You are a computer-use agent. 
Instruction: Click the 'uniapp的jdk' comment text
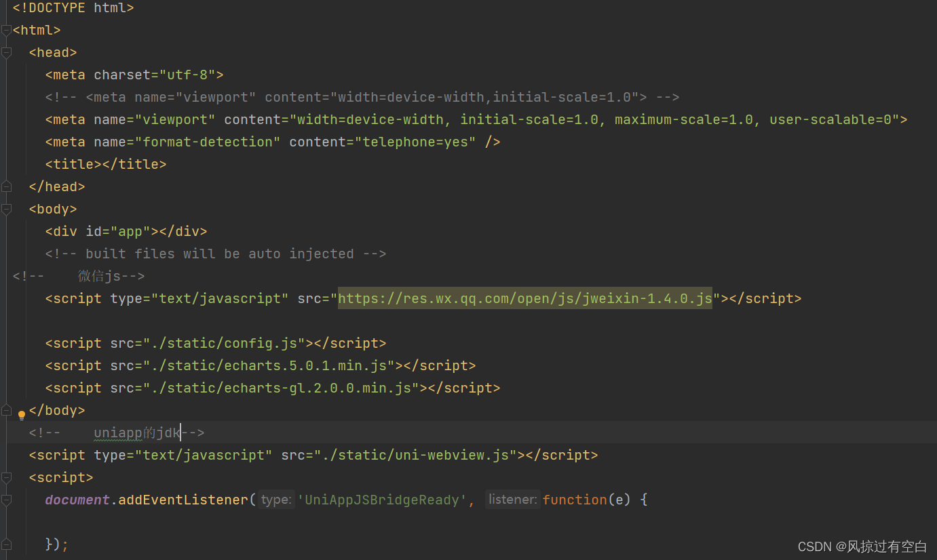137,433
